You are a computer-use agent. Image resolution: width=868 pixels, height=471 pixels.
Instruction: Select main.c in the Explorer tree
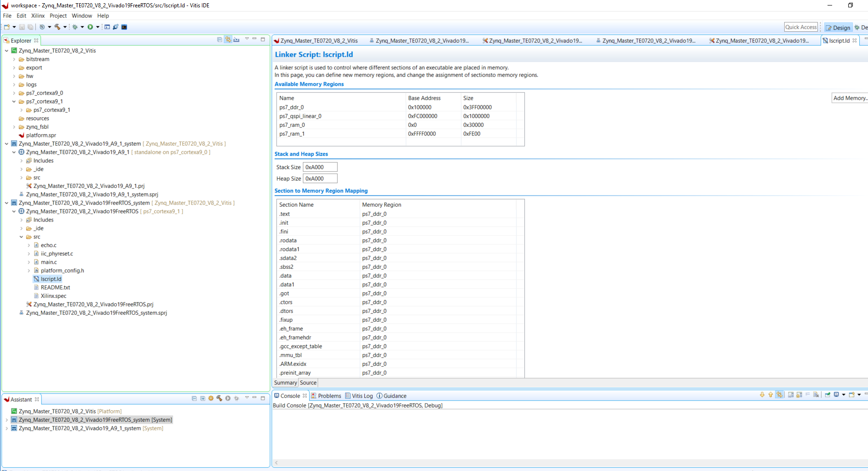49,262
